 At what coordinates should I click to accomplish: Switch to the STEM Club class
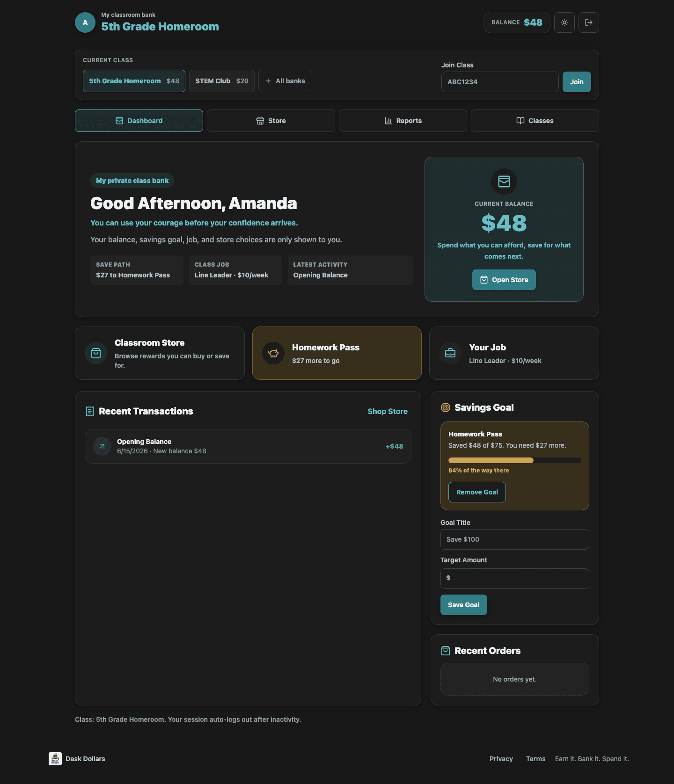pyautogui.click(x=222, y=81)
